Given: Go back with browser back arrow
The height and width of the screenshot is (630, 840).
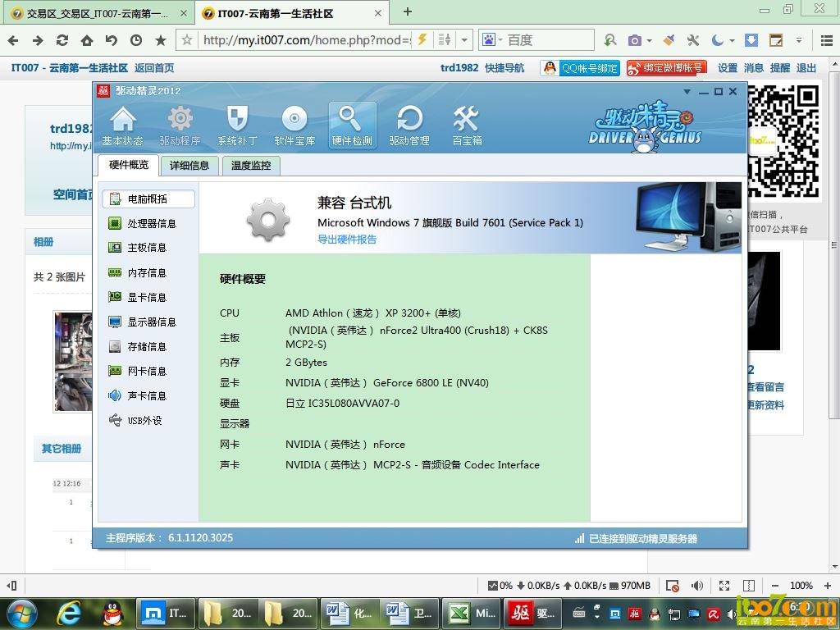Looking at the screenshot, I should (13, 40).
